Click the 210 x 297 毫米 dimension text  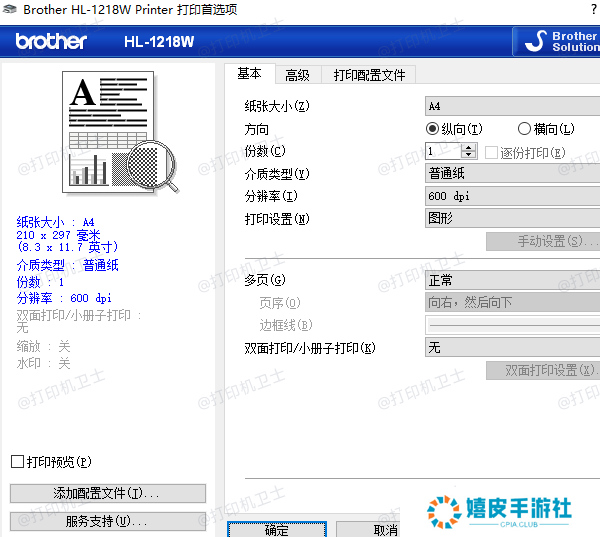coord(58,235)
